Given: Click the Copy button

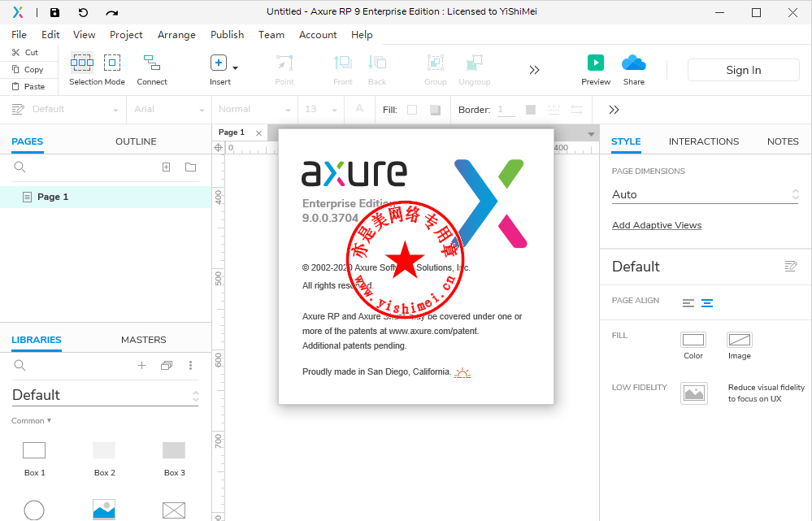Looking at the screenshot, I should click(27, 69).
